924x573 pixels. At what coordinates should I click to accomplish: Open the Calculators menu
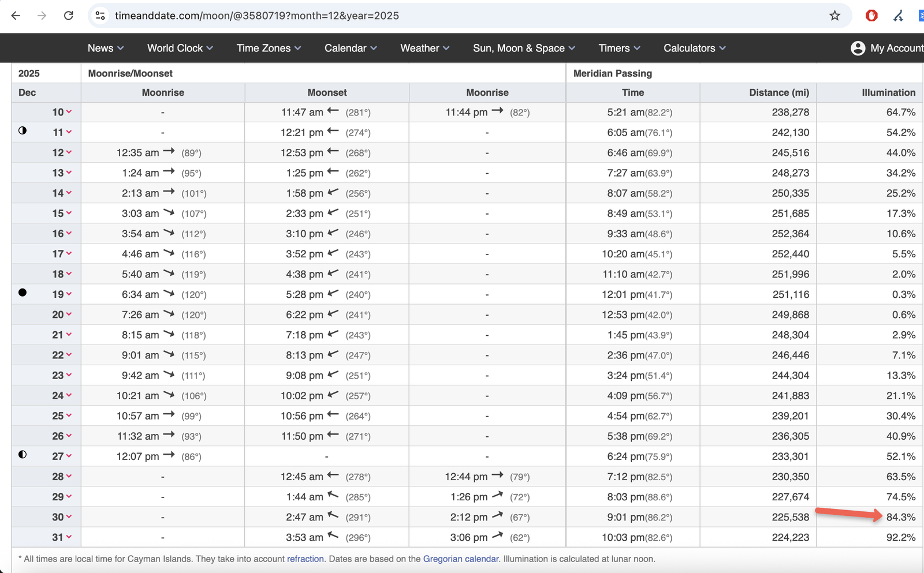point(694,48)
